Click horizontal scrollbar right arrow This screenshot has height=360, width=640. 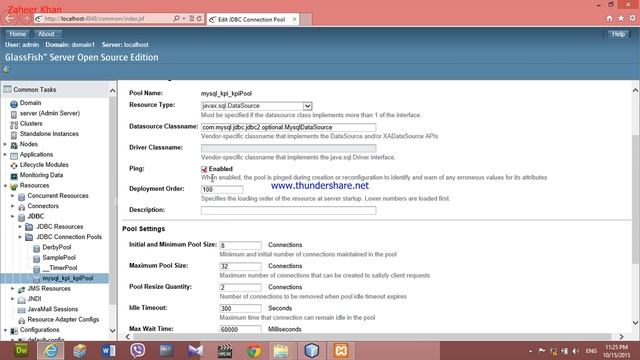click(x=621, y=337)
